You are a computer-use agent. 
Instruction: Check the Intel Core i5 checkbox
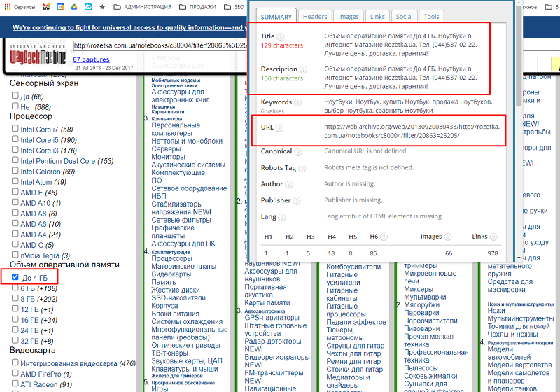[x=15, y=139]
